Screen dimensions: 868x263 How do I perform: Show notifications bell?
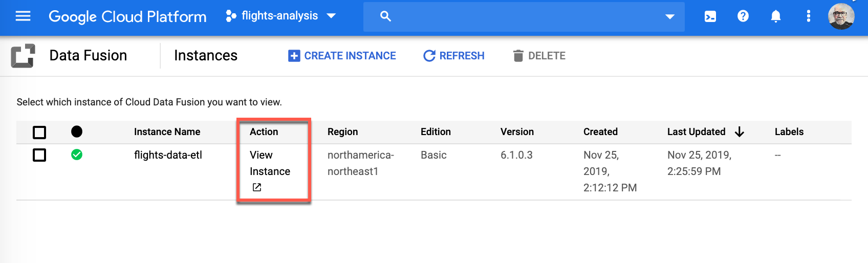click(776, 16)
